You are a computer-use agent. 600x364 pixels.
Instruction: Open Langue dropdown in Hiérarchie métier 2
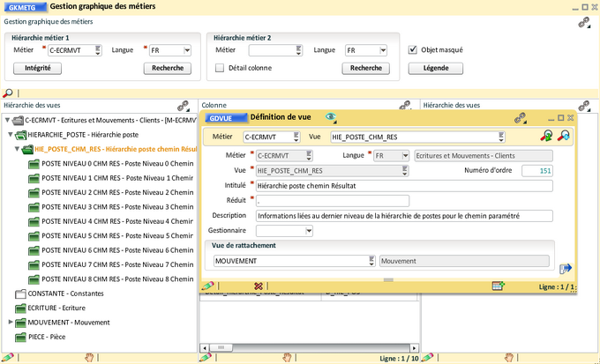point(383,50)
